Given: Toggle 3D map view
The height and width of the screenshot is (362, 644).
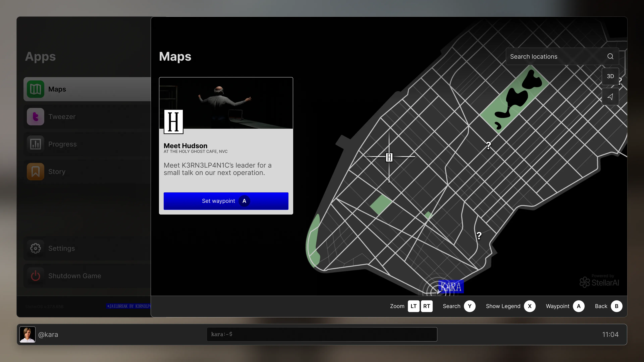Looking at the screenshot, I should tap(610, 76).
